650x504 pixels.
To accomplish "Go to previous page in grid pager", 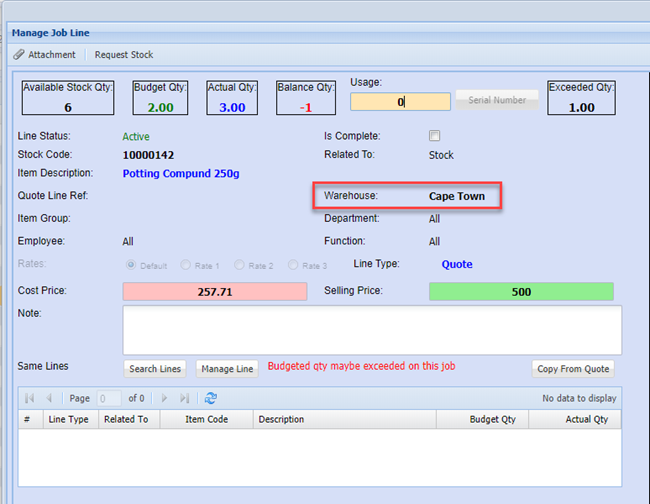I will point(49,398).
